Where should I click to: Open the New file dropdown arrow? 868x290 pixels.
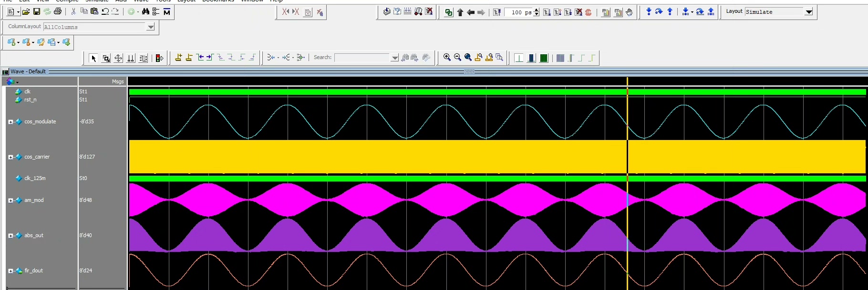[18, 12]
